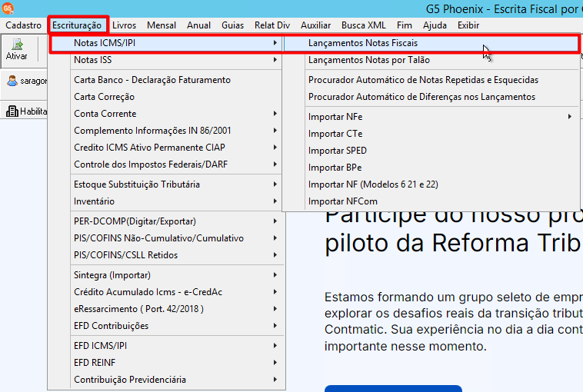Expand PER-DCOMP(Digitar/Exportar) submenu
Image resolution: width=583 pixels, height=392 pixels.
[x=166, y=221]
